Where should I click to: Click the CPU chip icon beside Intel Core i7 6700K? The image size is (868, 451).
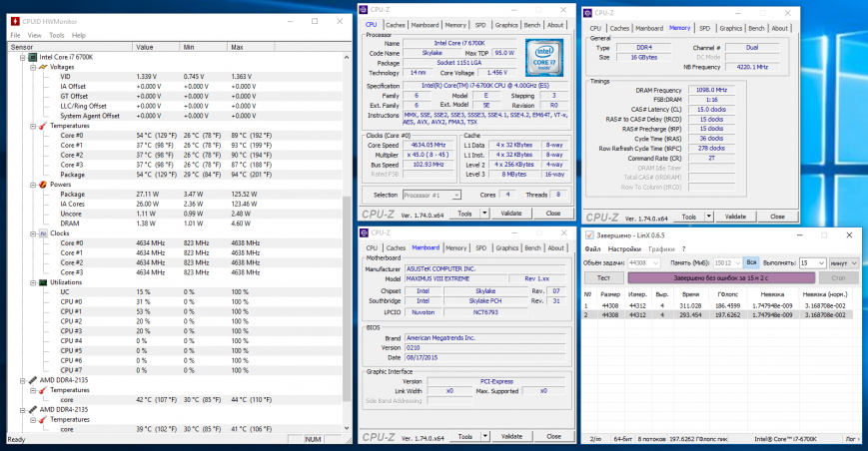click(x=33, y=57)
